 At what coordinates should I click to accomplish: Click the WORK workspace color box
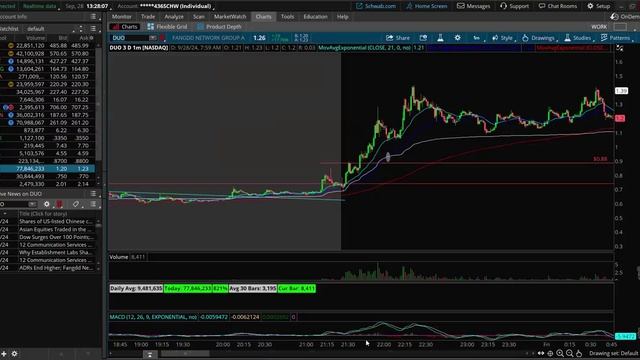[x=620, y=27]
